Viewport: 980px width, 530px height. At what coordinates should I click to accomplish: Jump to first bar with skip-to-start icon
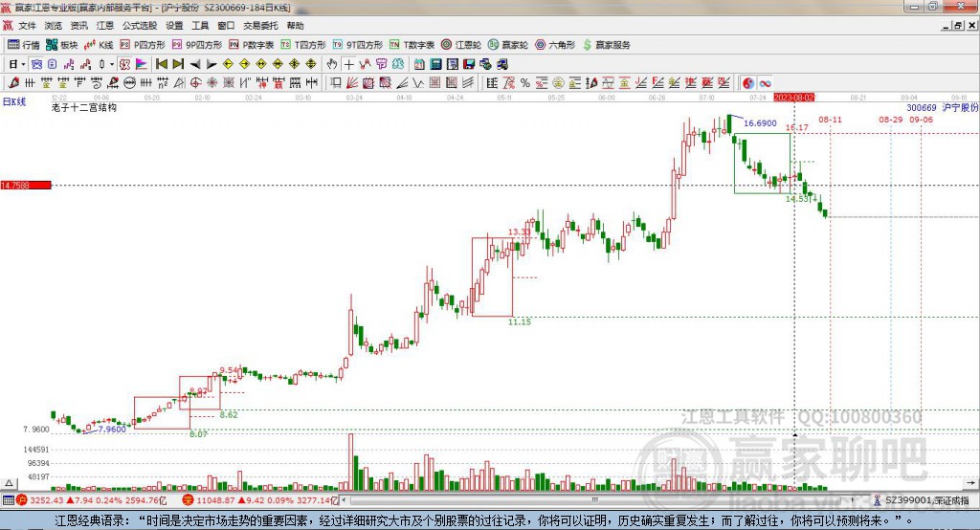(162, 64)
